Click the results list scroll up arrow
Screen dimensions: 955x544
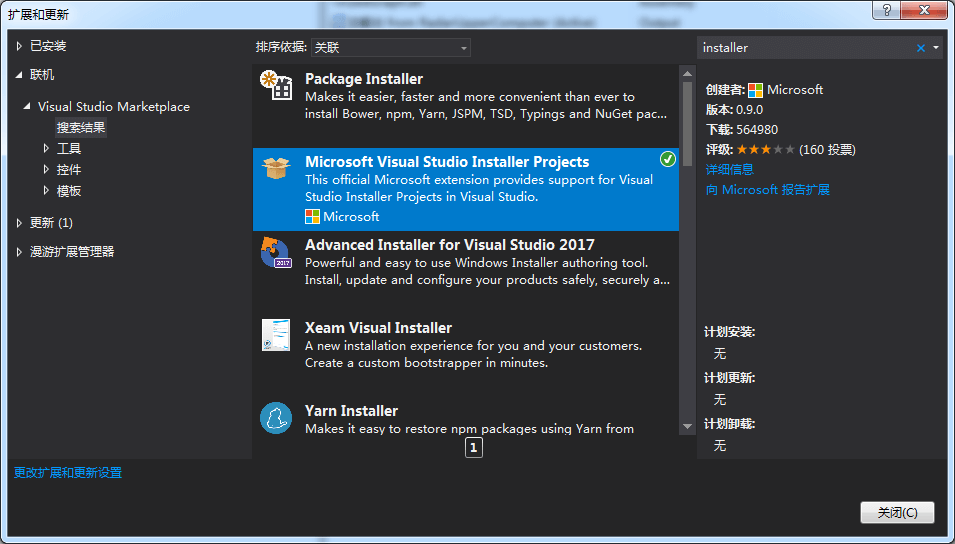click(688, 74)
